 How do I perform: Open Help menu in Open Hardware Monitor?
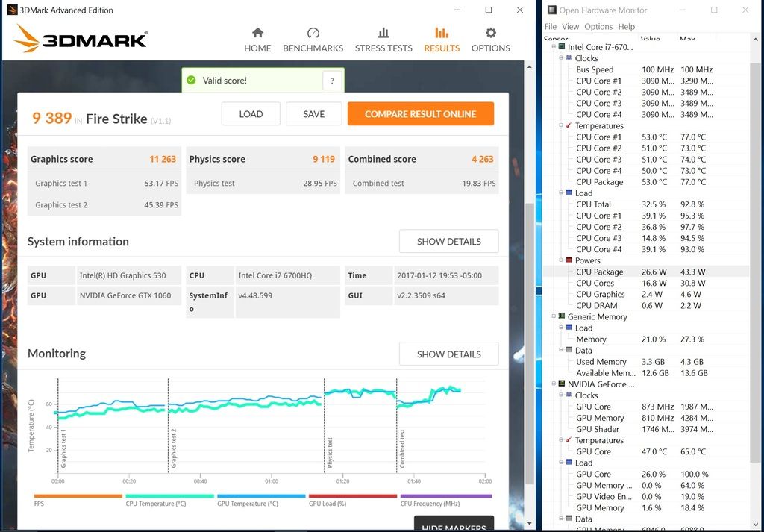pos(626,26)
